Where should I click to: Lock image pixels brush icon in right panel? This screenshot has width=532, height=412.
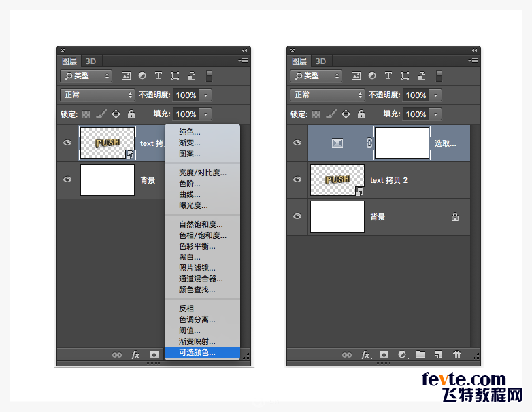[x=331, y=114]
